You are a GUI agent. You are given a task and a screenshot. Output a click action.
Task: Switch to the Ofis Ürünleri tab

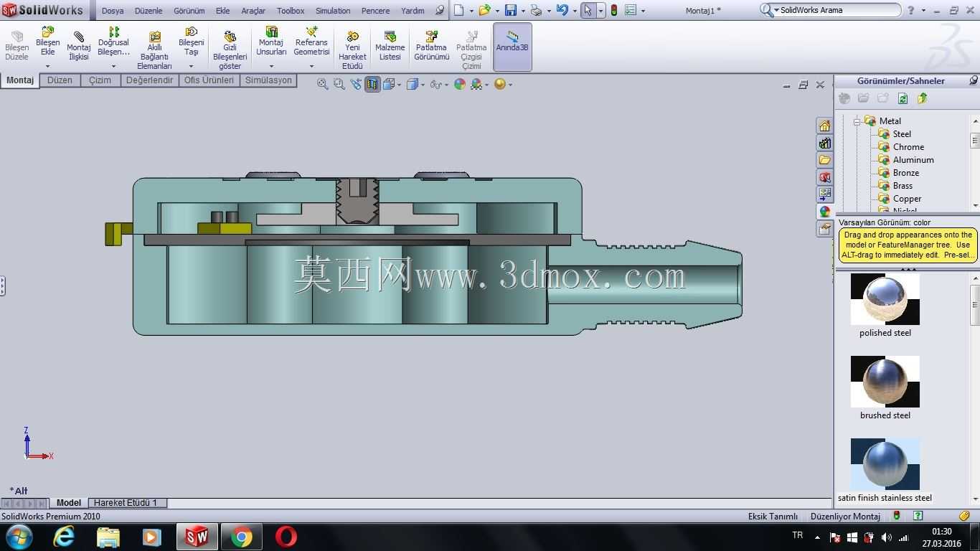pos(209,80)
